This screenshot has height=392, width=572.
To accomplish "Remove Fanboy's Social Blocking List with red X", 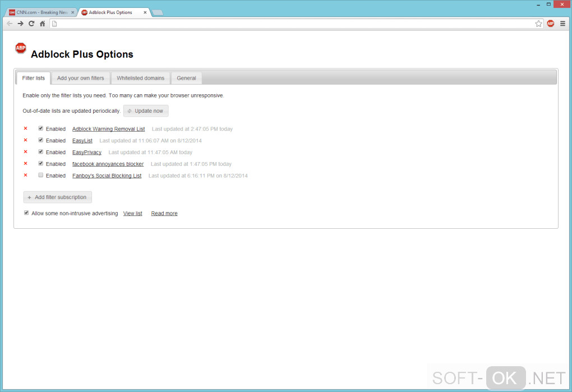I will 26,175.
